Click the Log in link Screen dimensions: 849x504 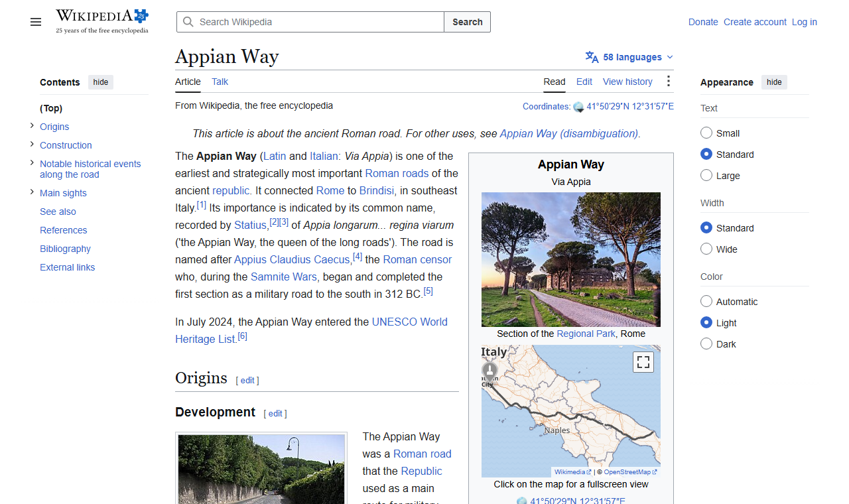tap(805, 22)
